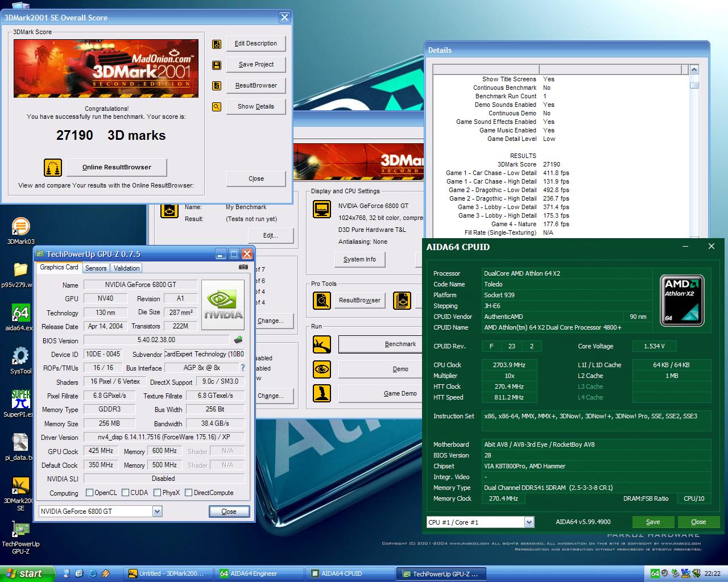Open the Validation tab in GPU-Z
Screen dimensions: 728x582
click(x=126, y=268)
